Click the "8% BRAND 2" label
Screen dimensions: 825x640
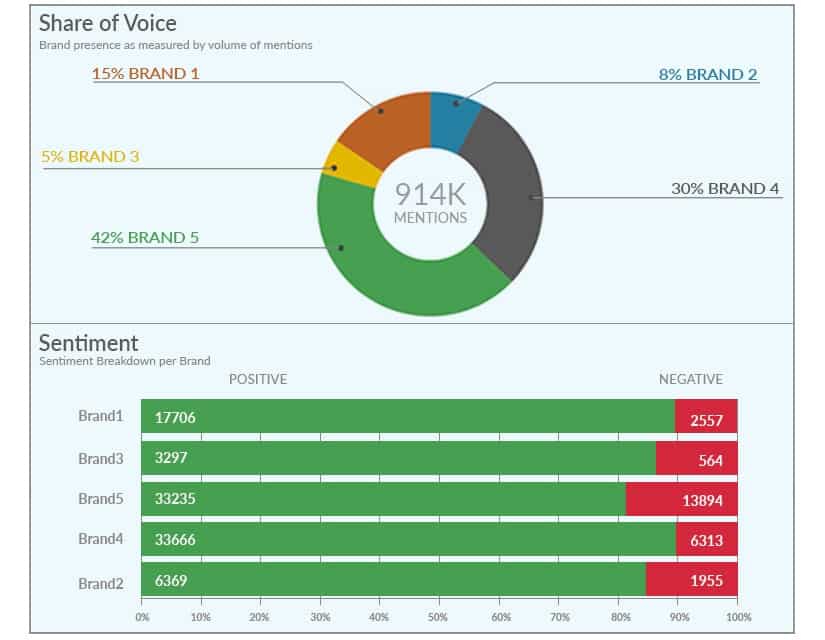pos(707,74)
